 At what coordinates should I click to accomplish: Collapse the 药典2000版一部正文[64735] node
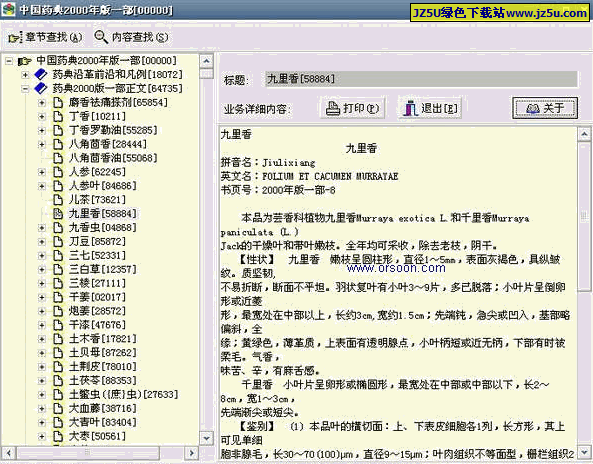tap(25, 88)
